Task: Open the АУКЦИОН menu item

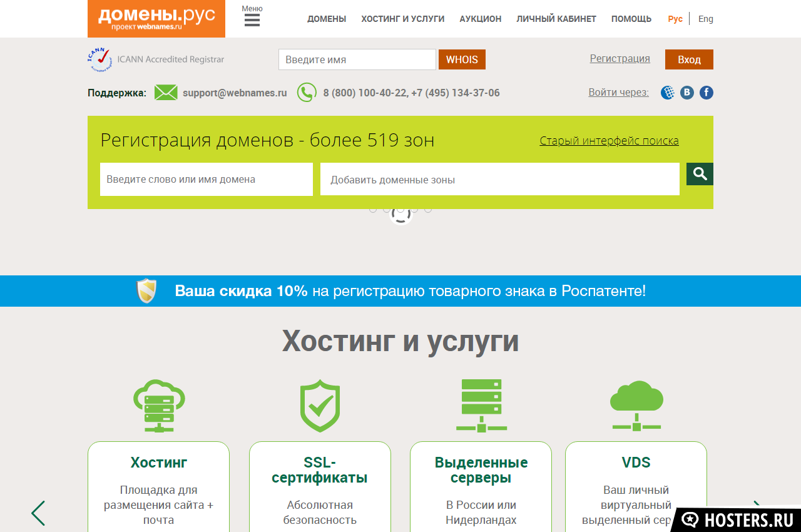Action: click(481, 19)
